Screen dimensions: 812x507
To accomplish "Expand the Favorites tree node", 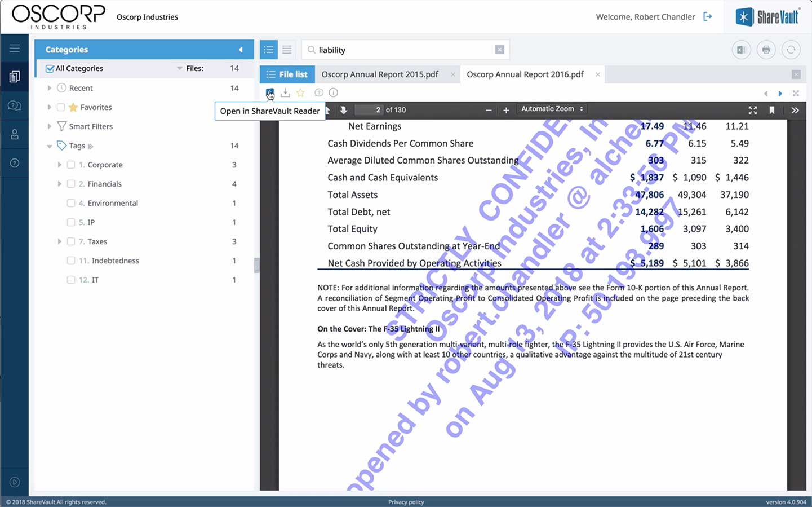I will (x=49, y=107).
